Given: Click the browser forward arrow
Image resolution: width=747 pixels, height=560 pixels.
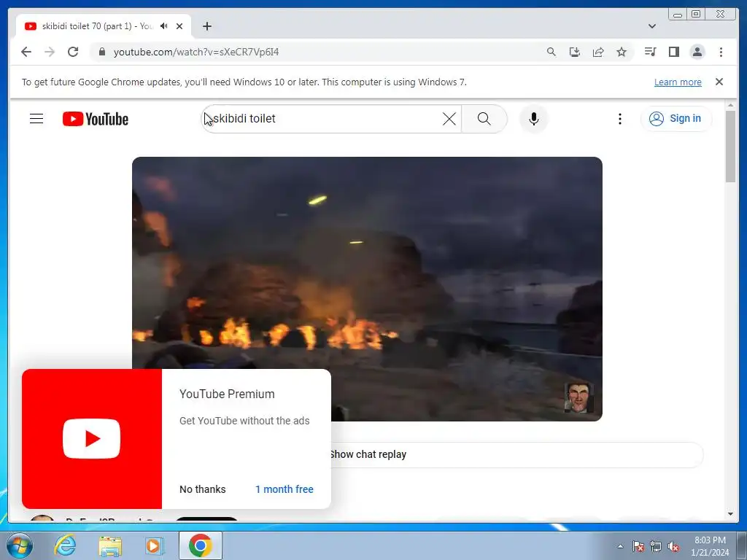Looking at the screenshot, I should point(50,52).
